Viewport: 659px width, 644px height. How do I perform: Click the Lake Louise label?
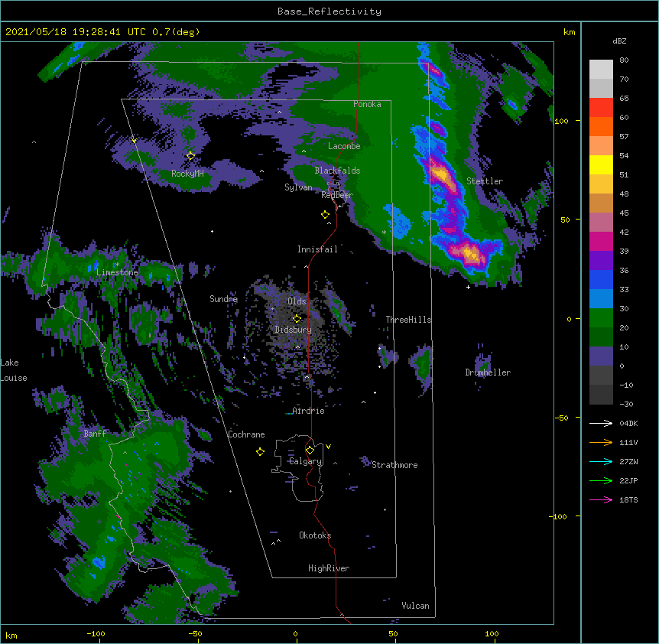pos(14,370)
